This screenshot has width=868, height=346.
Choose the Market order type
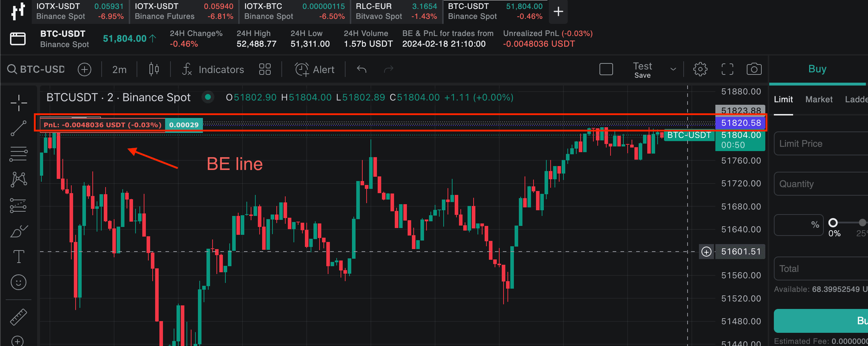click(x=819, y=99)
